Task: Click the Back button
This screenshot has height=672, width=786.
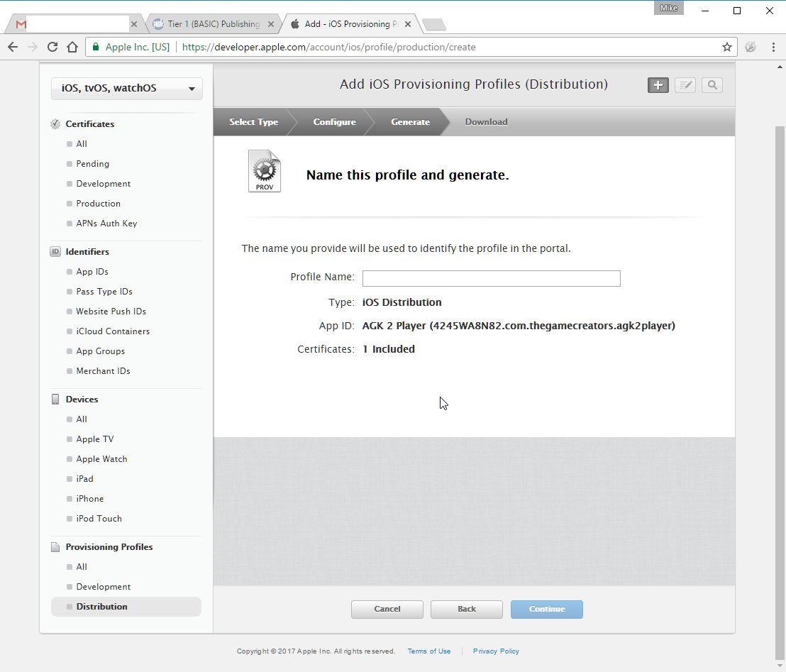Action: click(466, 610)
